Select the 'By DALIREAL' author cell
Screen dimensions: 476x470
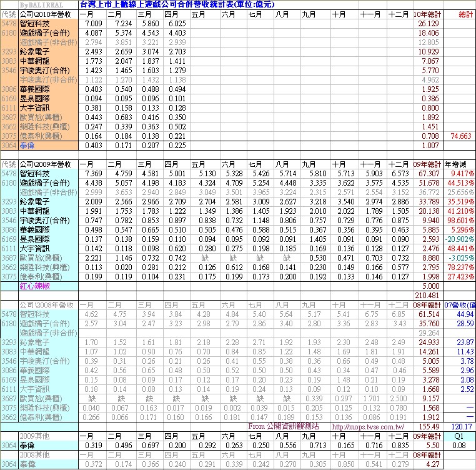(41, 5)
